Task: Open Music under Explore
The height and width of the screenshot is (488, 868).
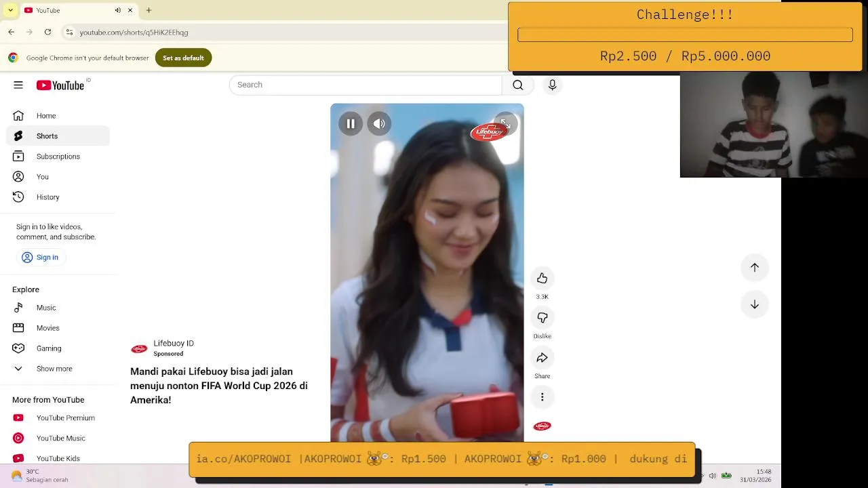Action: pos(58,308)
